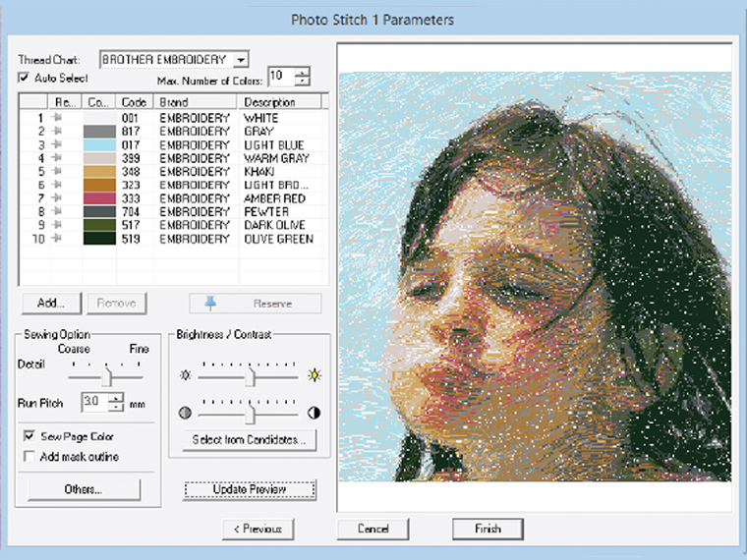747x560 pixels.
Task: Select the light blue swatch, code 017
Action: point(99,144)
